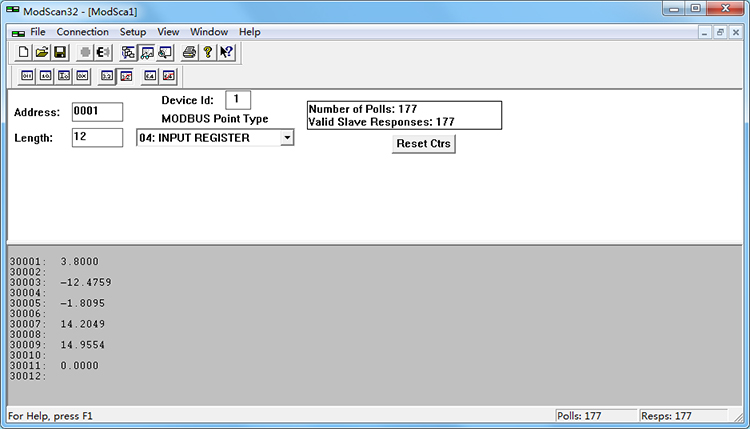Select the highlighted floating point format icon

[x=127, y=76]
